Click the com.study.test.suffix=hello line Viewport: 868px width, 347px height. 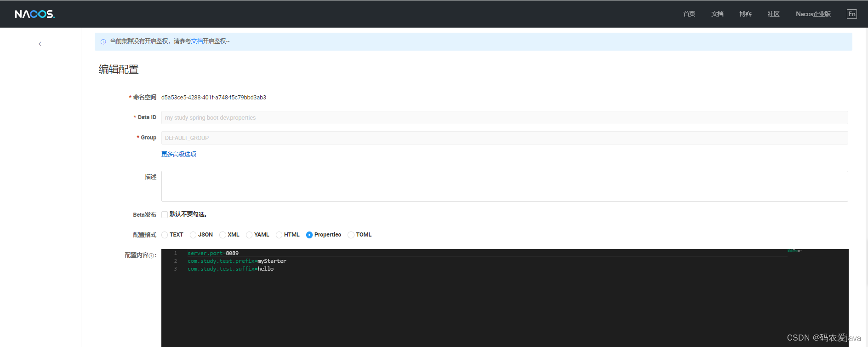[x=230, y=269]
